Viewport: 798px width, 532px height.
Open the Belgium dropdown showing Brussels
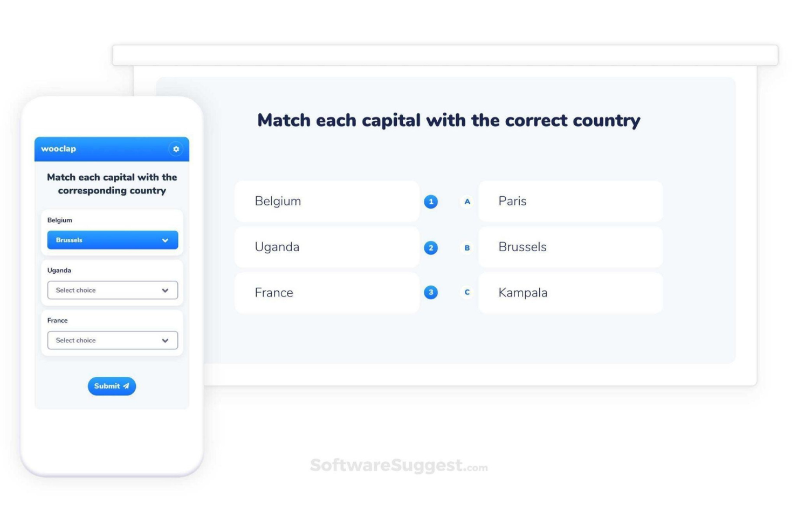[112, 240]
